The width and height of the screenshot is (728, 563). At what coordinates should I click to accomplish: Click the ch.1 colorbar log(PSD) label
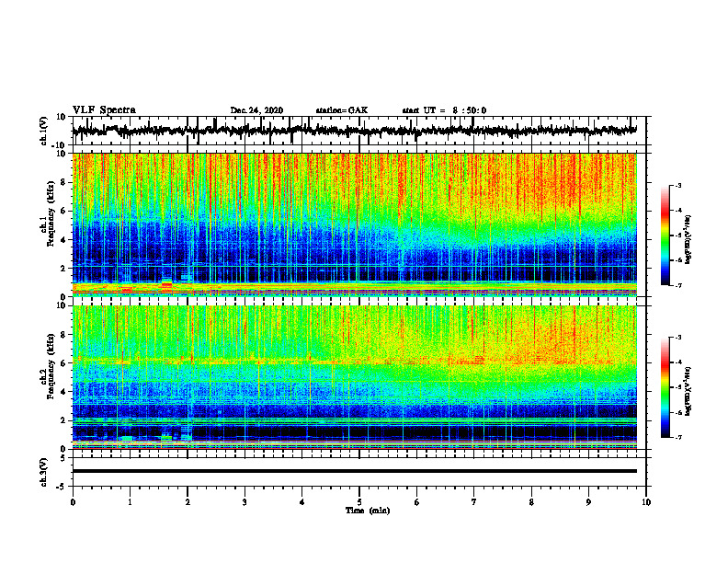pyautogui.click(x=688, y=239)
